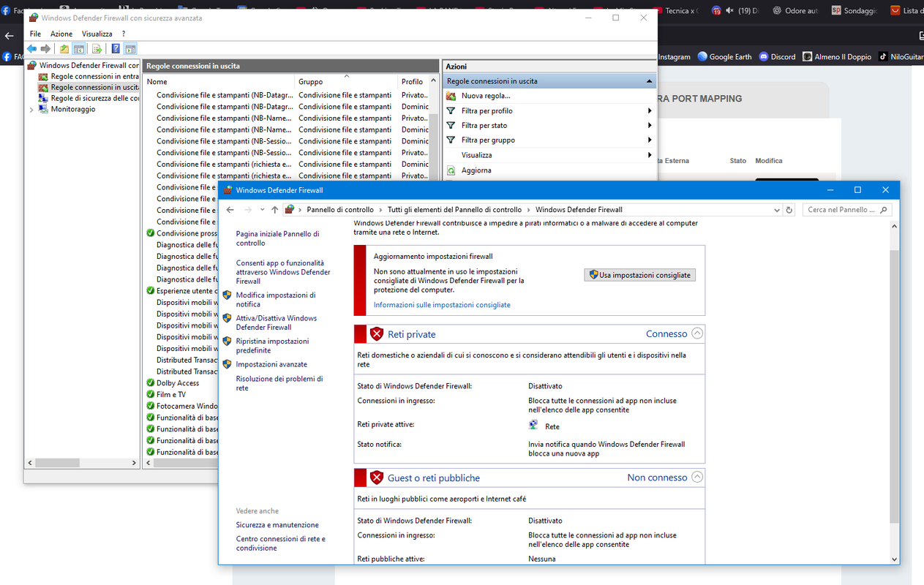This screenshot has width=924, height=585.
Task: Open the Discord bookmark in browser
Action: coord(777,56)
